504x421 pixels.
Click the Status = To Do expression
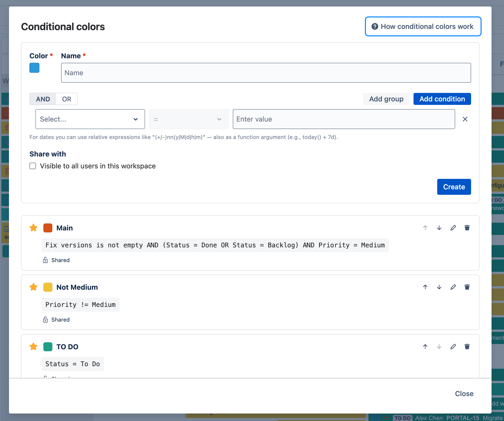pos(73,364)
